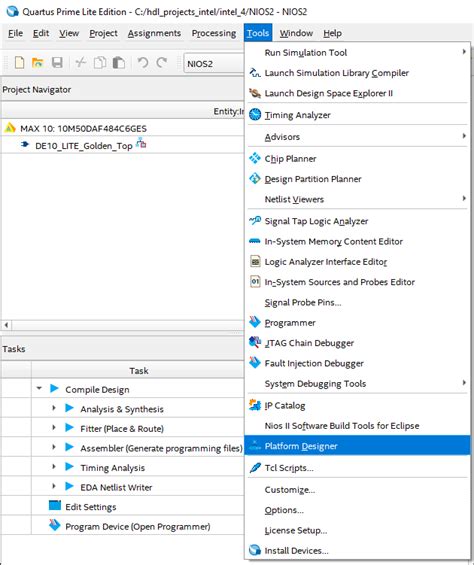The width and height of the screenshot is (474, 565).
Task: Click the Redo arrow icon
Action: [162, 63]
